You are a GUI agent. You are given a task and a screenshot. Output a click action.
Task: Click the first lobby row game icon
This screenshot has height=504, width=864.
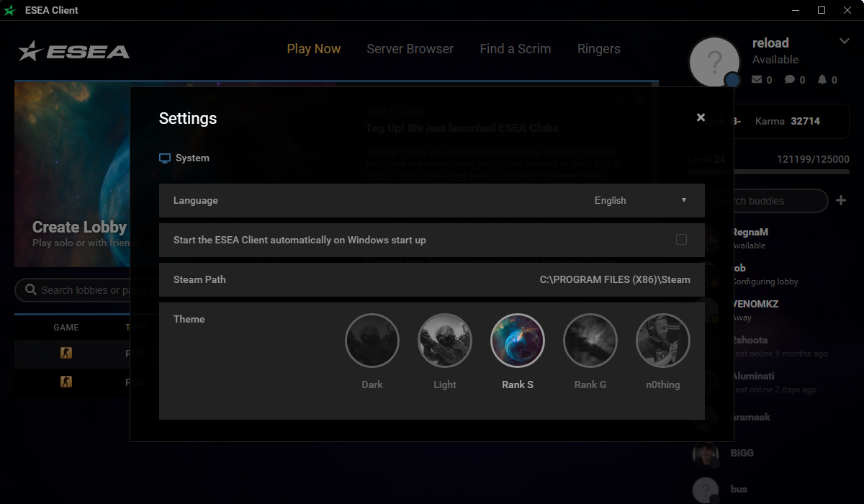click(x=66, y=353)
